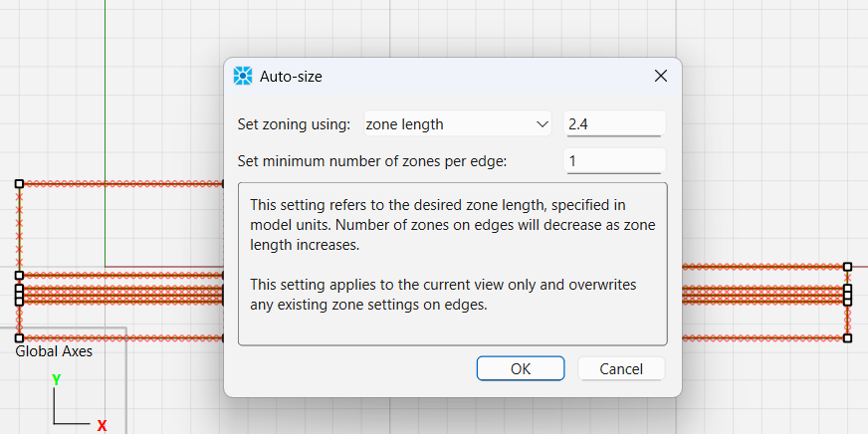Confirm the auto-size settings with OK

point(521,368)
